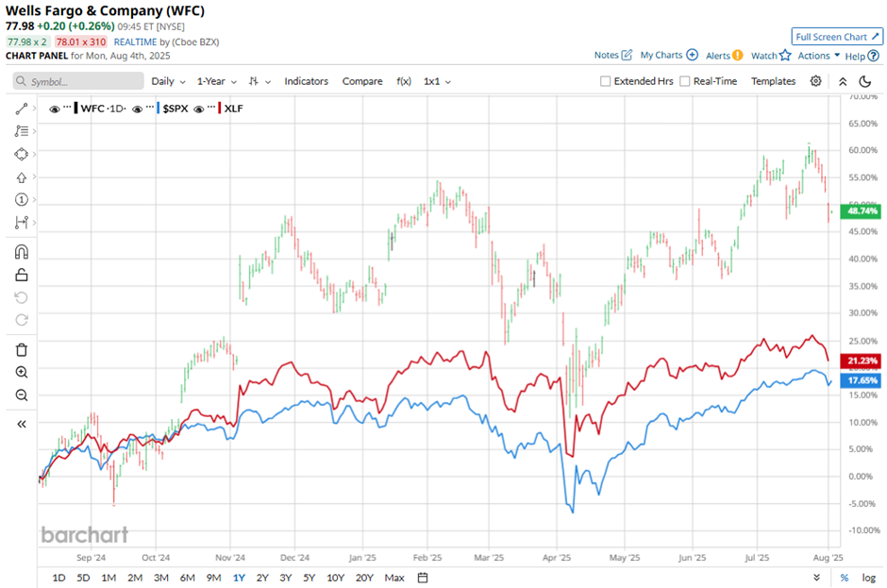Open the 1x1 grid layout dropdown

point(437,81)
